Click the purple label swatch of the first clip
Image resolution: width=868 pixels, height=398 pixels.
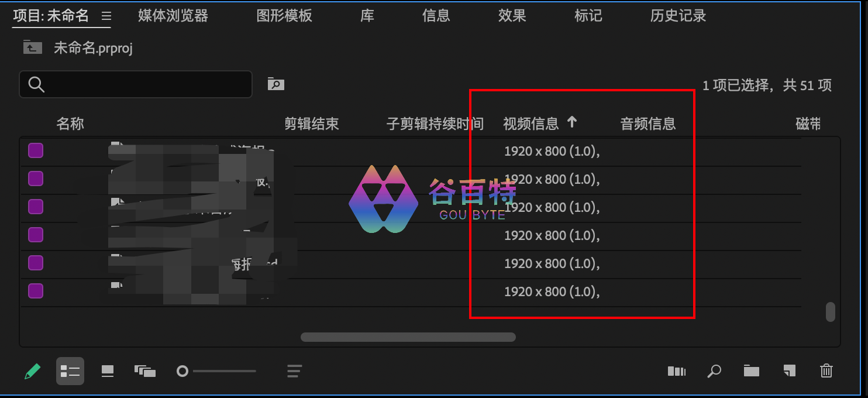(36, 151)
